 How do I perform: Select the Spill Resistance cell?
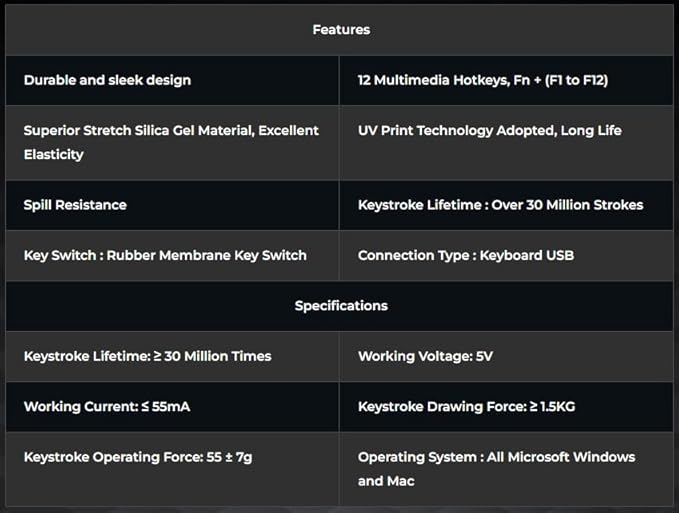(75, 205)
